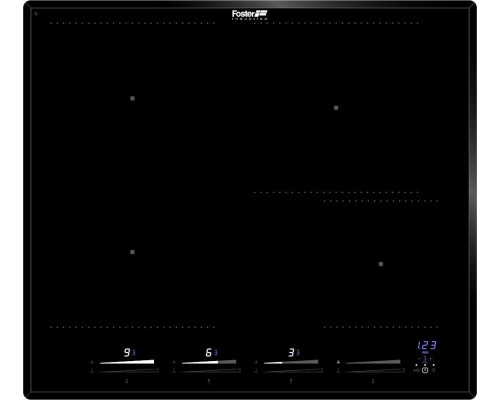Touch the digit 3 power readout

(x=291, y=352)
